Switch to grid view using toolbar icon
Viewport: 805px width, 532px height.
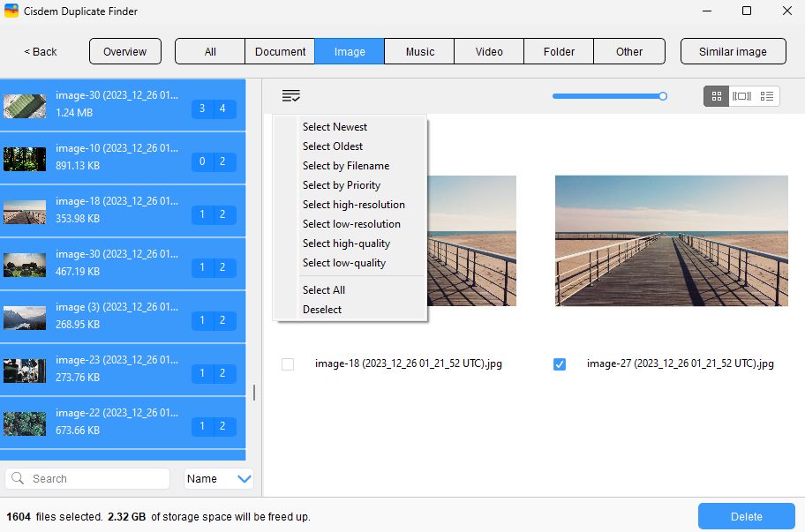pyautogui.click(x=716, y=96)
